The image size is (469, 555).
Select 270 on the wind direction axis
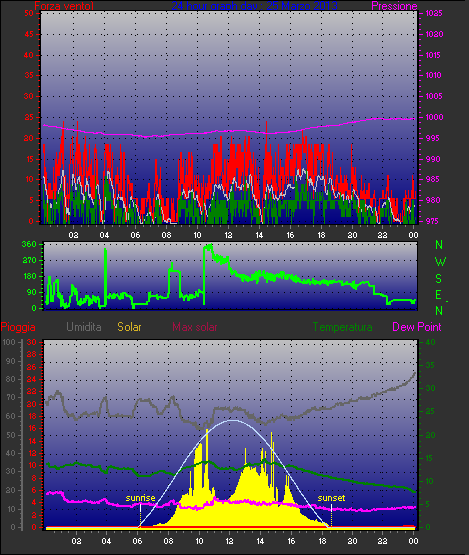29,261
